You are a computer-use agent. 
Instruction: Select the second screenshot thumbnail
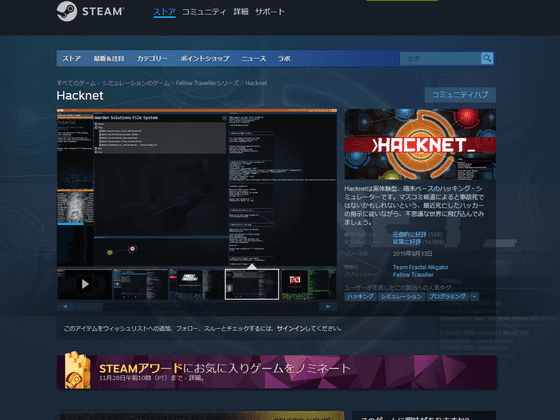coord(140,284)
